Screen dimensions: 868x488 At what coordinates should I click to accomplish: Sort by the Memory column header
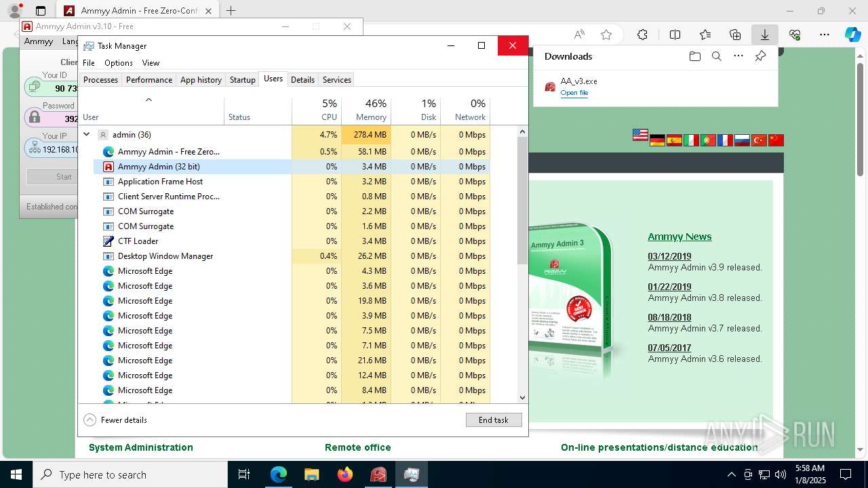(x=366, y=110)
